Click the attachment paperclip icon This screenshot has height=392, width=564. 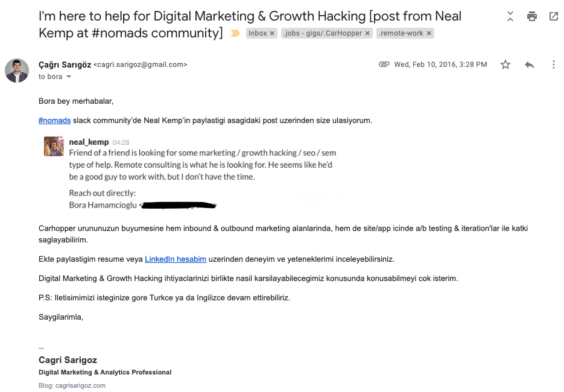click(x=384, y=65)
